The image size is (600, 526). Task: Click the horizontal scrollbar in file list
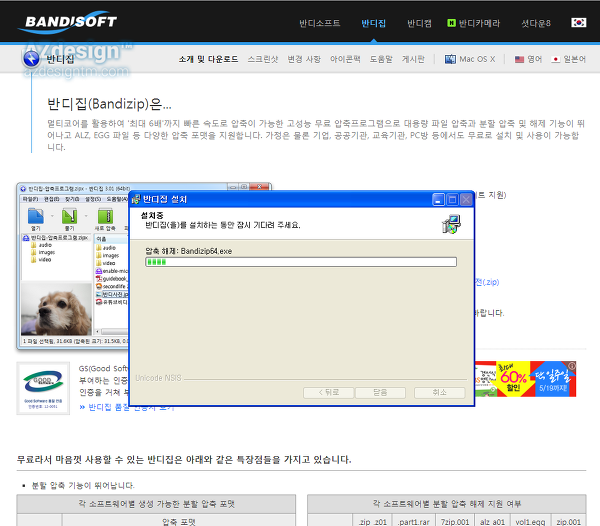click(111, 331)
